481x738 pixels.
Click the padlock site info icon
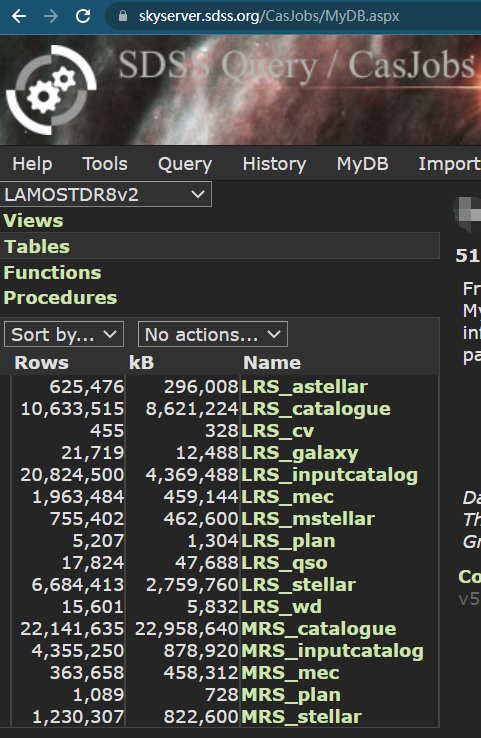(123, 16)
